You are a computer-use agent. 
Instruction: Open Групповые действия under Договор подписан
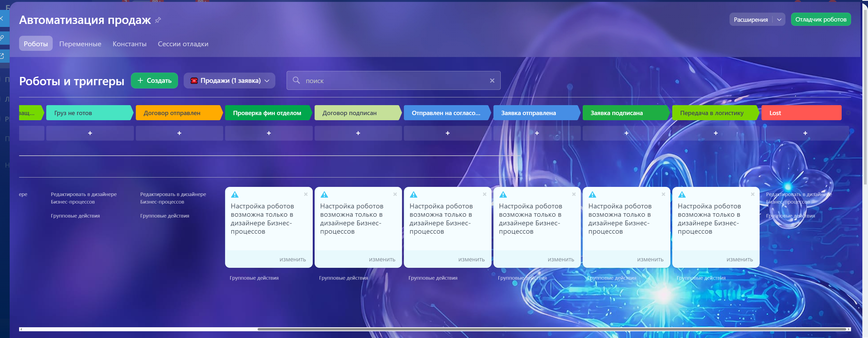[343, 278]
